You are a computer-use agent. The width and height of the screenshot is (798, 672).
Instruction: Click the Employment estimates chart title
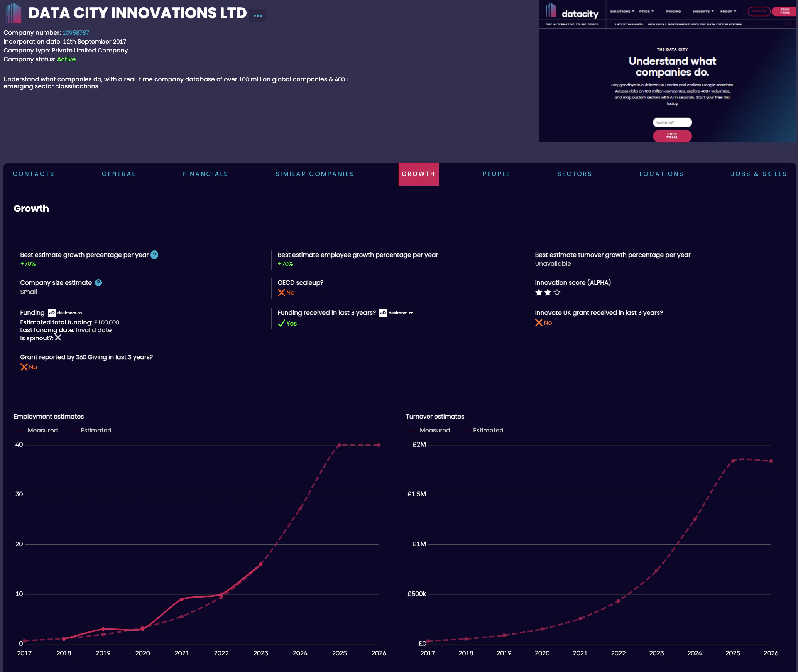(49, 417)
